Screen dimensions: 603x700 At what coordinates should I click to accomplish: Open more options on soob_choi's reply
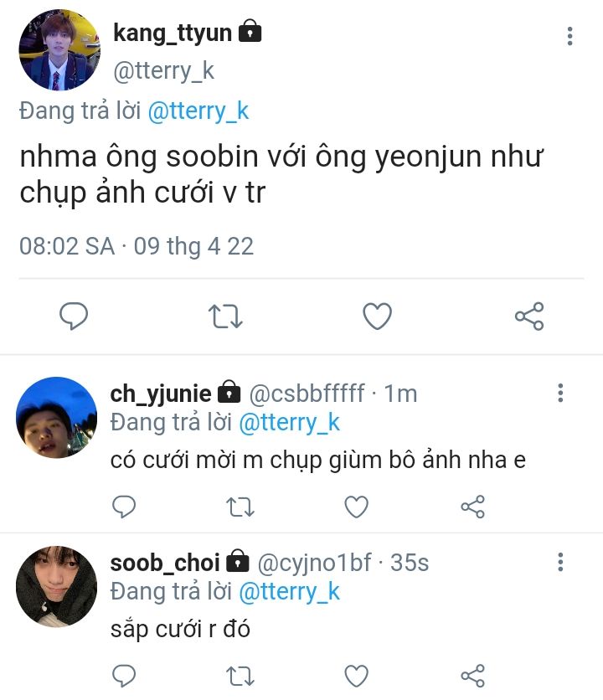pos(560,562)
